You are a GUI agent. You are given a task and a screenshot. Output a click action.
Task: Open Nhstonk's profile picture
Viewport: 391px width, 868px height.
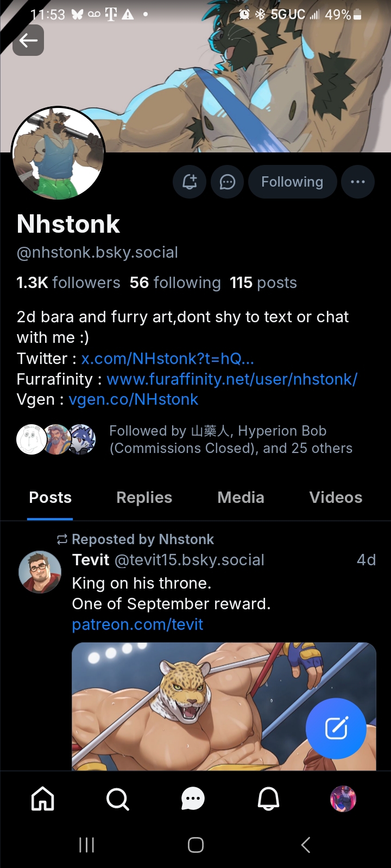pos(58,153)
